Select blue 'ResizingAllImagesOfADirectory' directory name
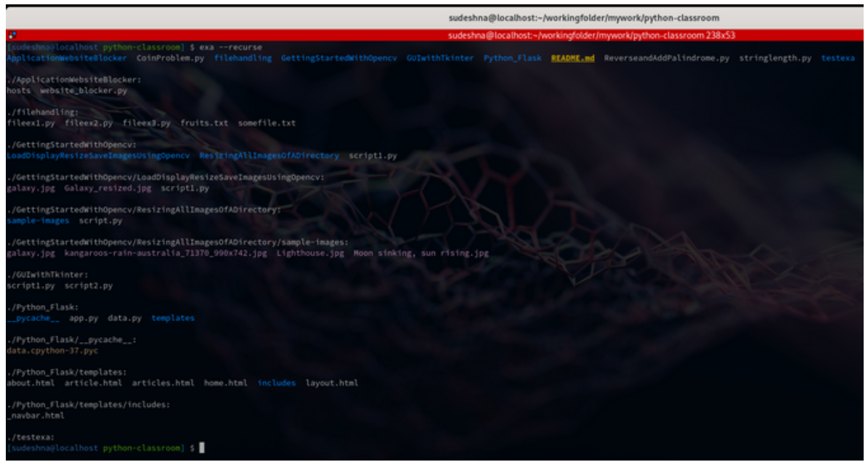The image size is (868, 462). [x=269, y=156]
